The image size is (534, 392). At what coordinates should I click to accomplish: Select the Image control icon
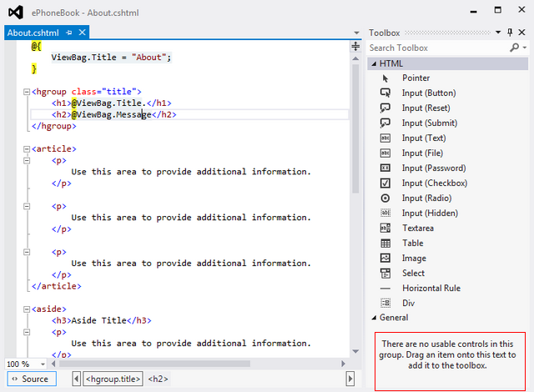tap(385, 258)
